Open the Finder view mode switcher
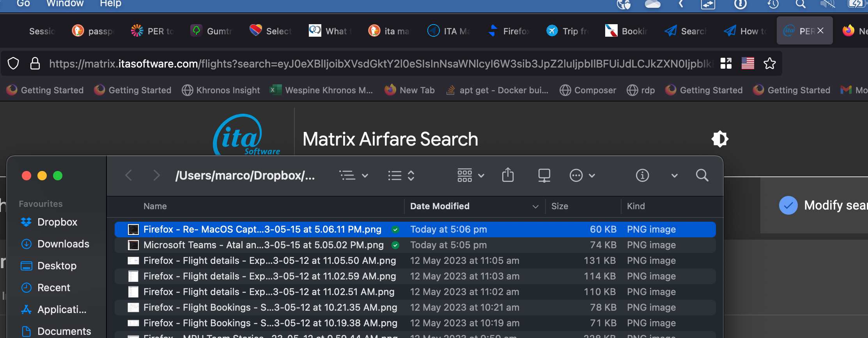Viewport: 868px width, 338px height. point(401,176)
